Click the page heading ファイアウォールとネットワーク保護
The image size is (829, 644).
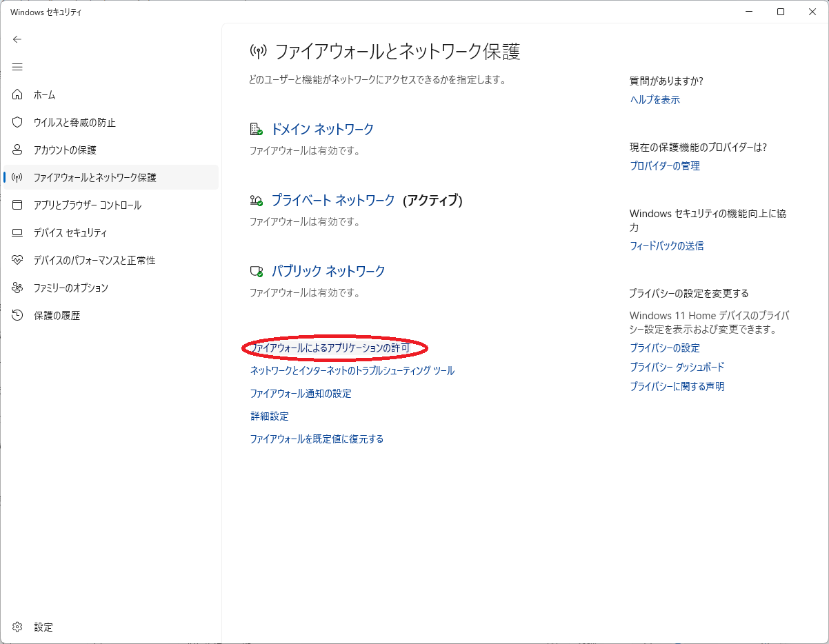[x=397, y=51]
